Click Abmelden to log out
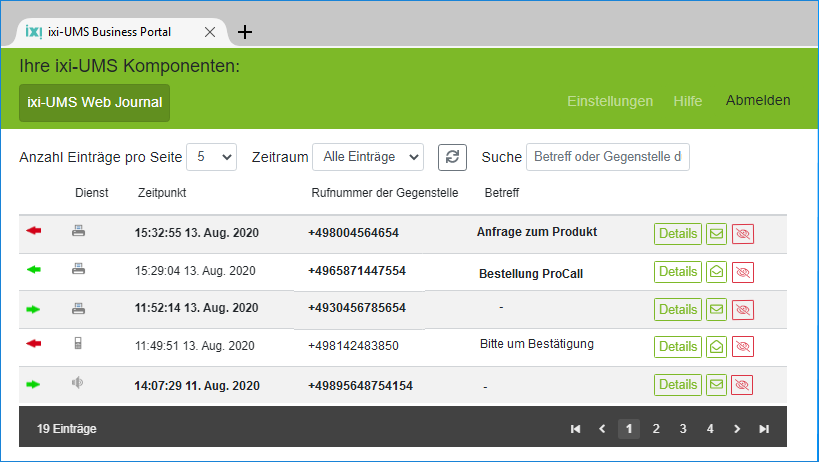The height and width of the screenshot is (462, 819). [x=757, y=100]
